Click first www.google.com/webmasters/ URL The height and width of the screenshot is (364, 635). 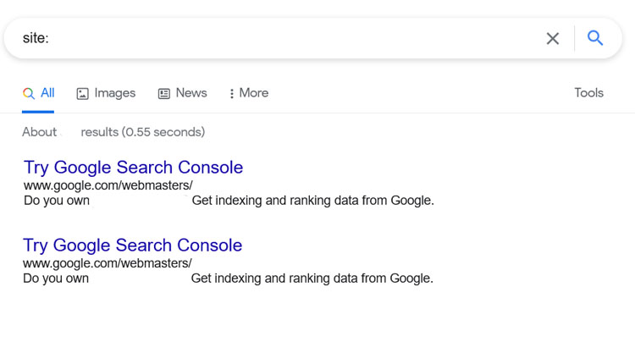[108, 185]
